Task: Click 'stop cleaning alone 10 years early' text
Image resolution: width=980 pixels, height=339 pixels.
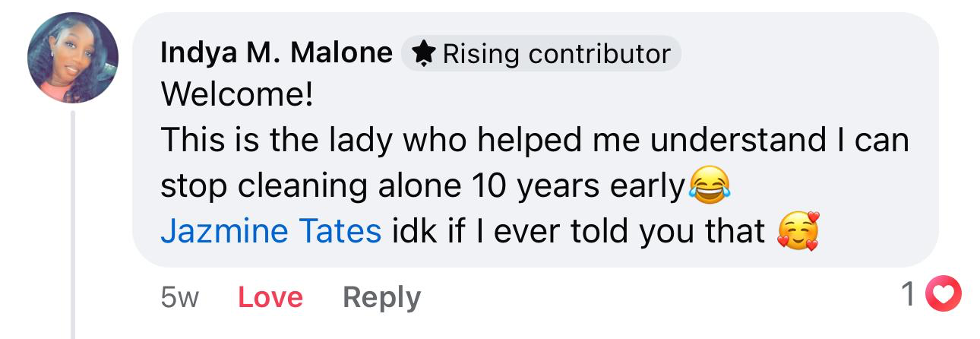Action: click(x=422, y=186)
